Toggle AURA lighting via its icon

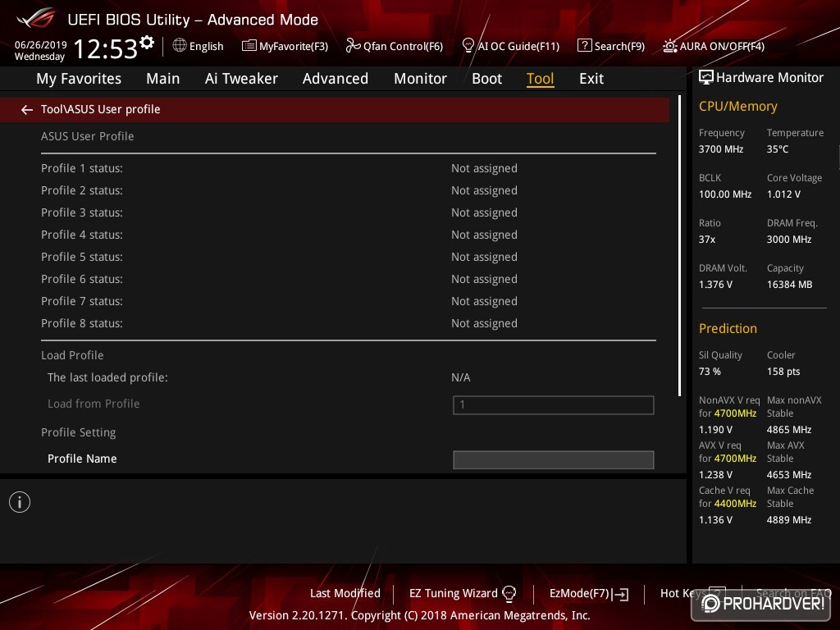(669, 46)
